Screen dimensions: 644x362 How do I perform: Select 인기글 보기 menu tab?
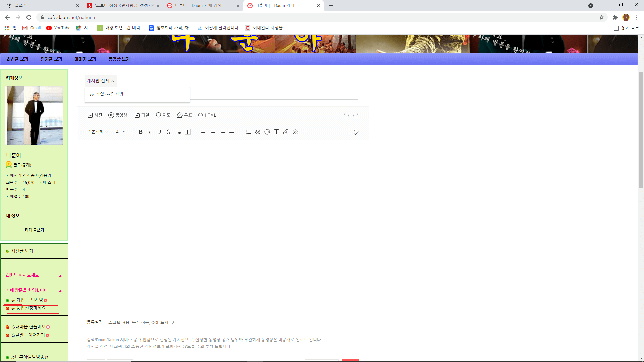(51, 59)
